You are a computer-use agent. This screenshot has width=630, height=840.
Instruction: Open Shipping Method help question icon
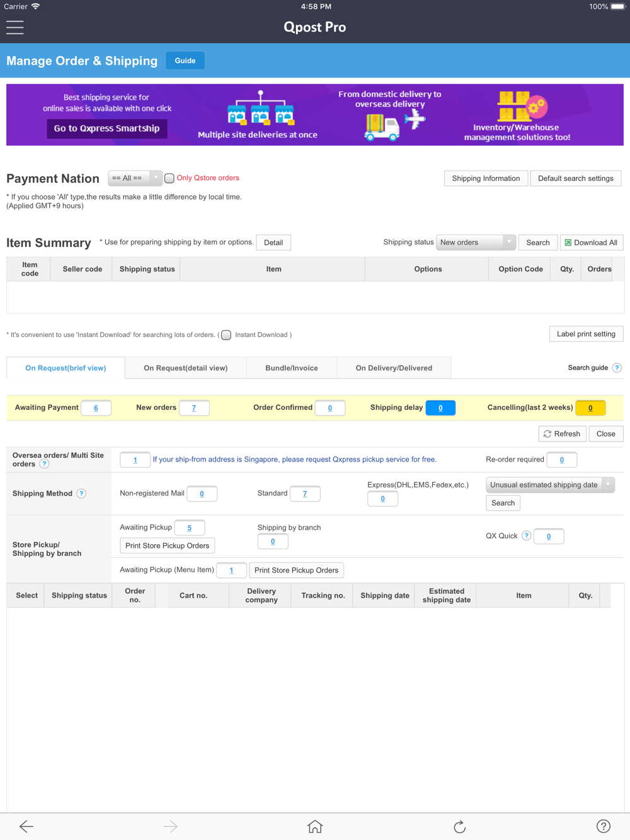coord(81,494)
